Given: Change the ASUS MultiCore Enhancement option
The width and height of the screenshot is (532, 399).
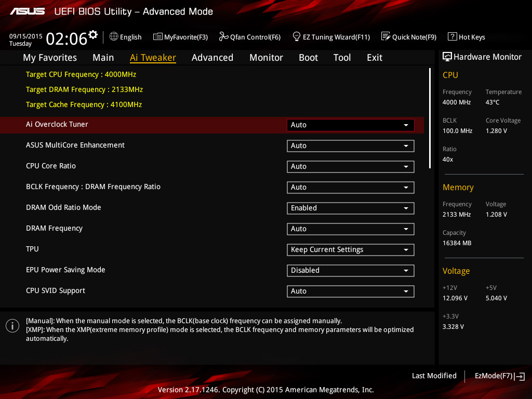Looking at the screenshot, I should click(x=350, y=146).
